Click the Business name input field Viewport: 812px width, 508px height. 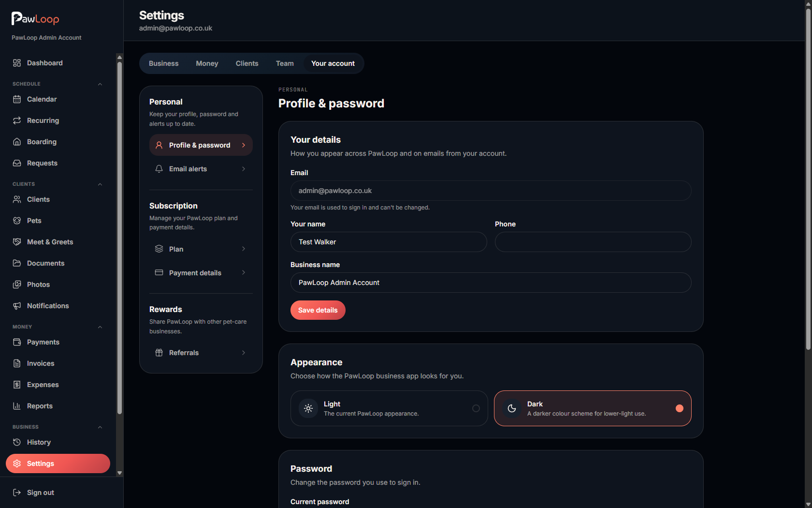click(x=491, y=283)
